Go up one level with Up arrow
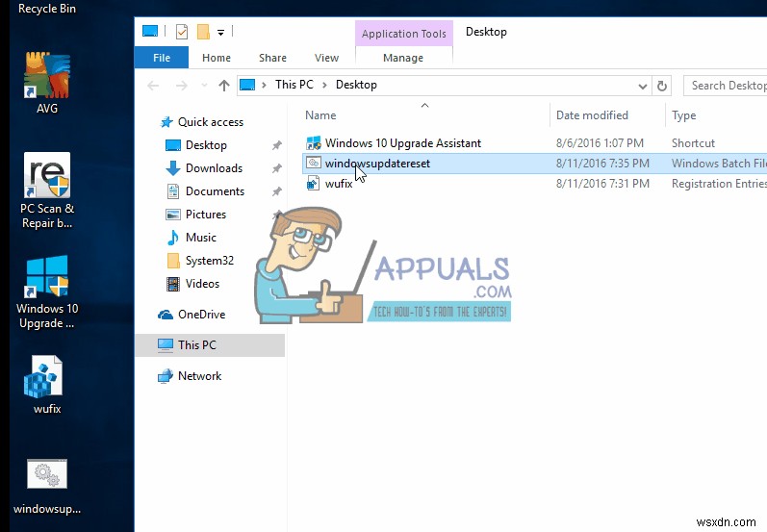The height and width of the screenshot is (532, 767). pyautogui.click(x=224, y=86)
